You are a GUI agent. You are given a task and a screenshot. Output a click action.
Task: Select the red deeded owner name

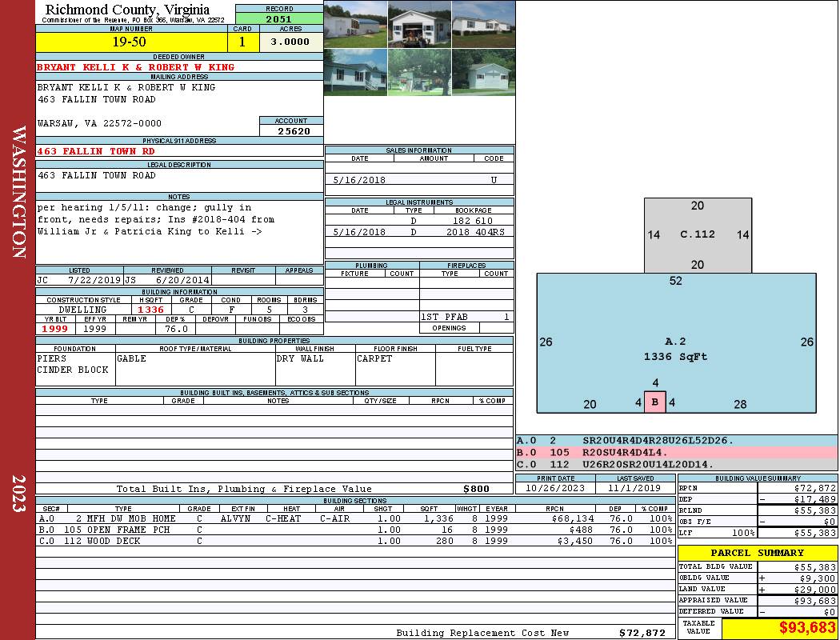click(136, 67)
